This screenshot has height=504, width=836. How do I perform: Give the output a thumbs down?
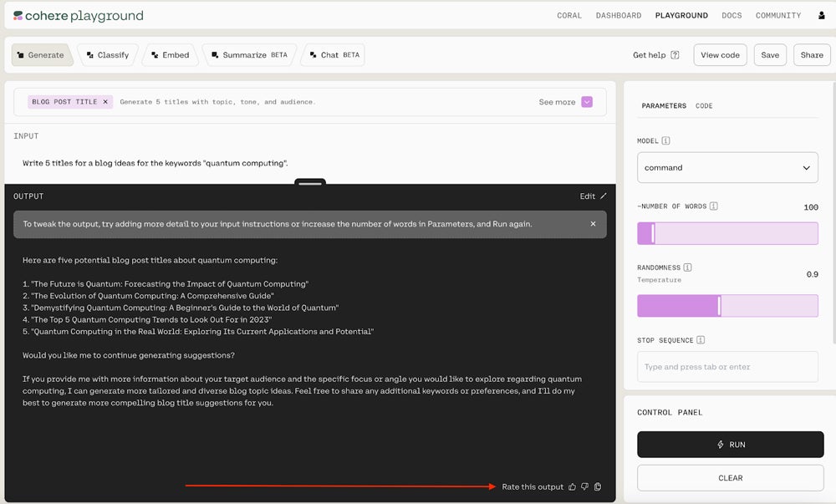coord(585,486)
